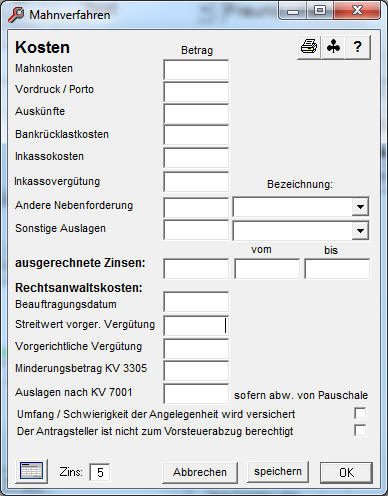Expand the Andere Nebenforderung Bezeichnung dropdown
Screen dimensions: 388x496
[x=360, y=207]
